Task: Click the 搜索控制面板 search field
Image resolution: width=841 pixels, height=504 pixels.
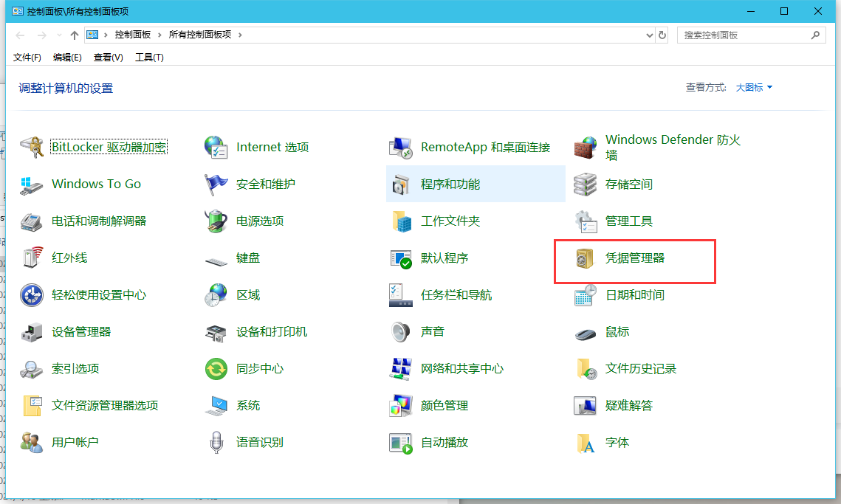Action: [x=744, y=35]
